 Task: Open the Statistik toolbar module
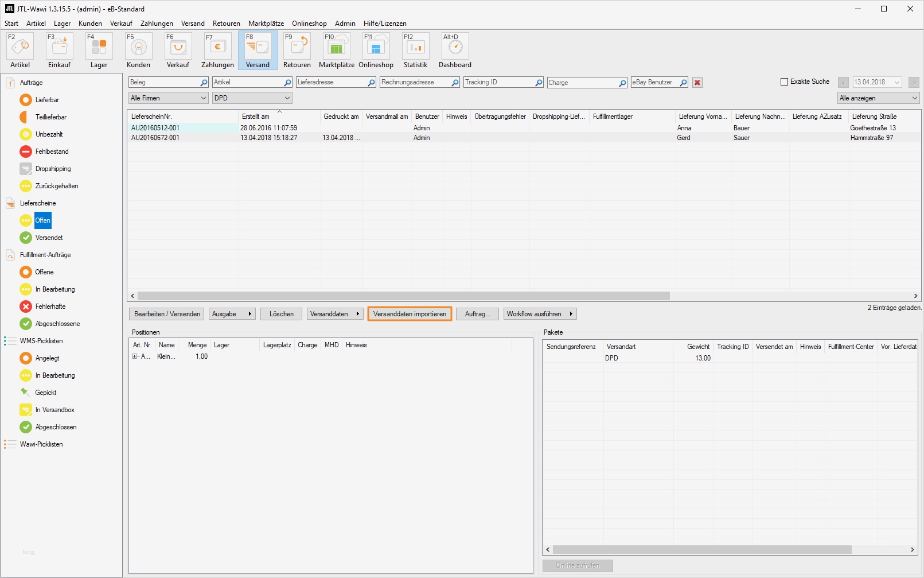pyautogui.click(x=416, y=51)
